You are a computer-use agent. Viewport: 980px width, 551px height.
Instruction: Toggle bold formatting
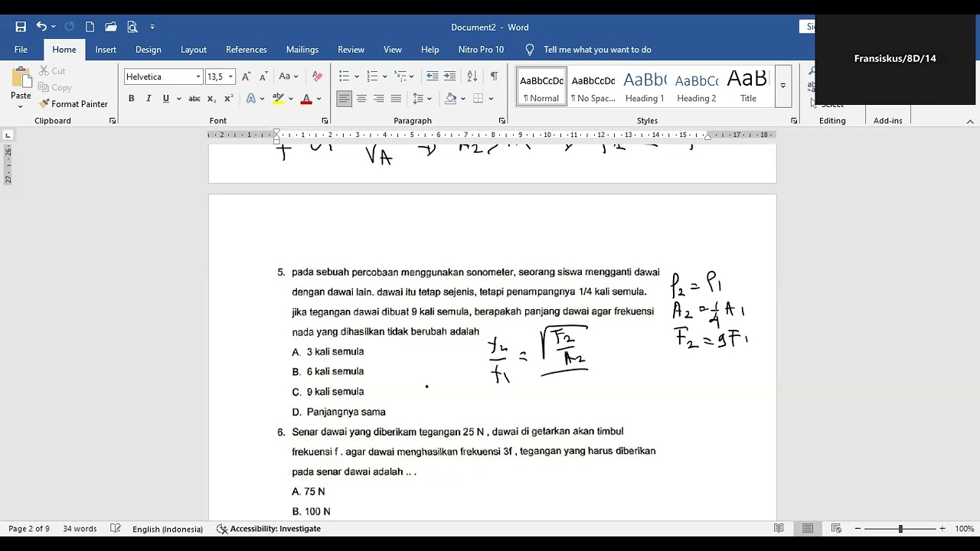pyautogui.click(x=131, y=99)
